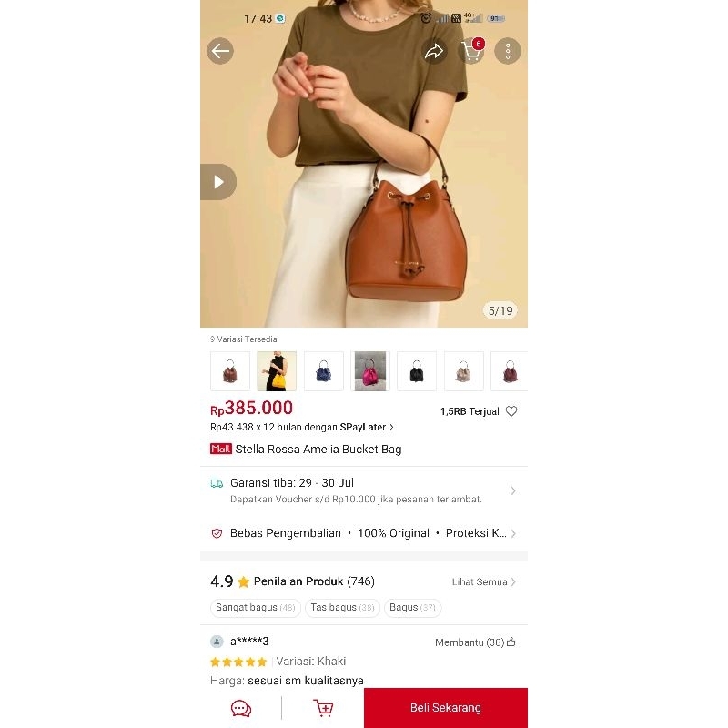
Task: Open Lihat Semua reviews link
Action: tap(484, 581)
